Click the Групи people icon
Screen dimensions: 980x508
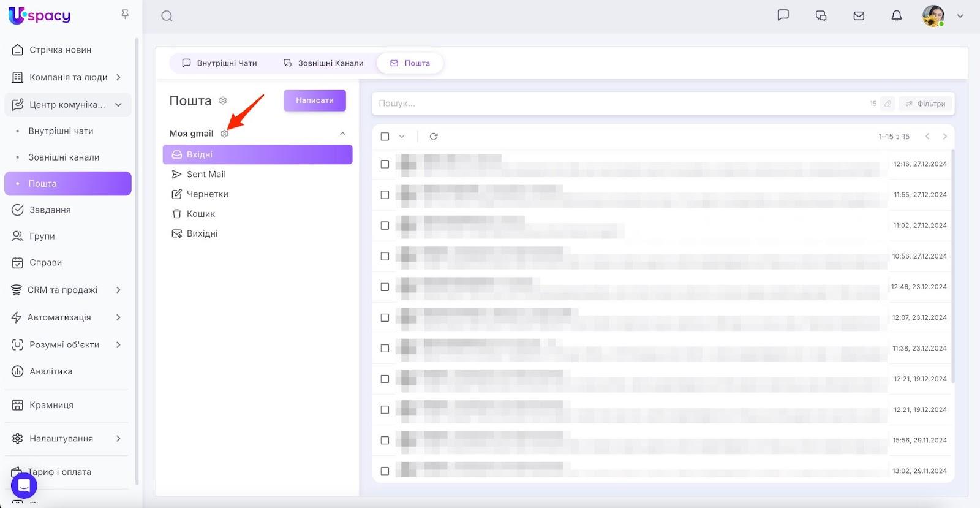[18, 237]
